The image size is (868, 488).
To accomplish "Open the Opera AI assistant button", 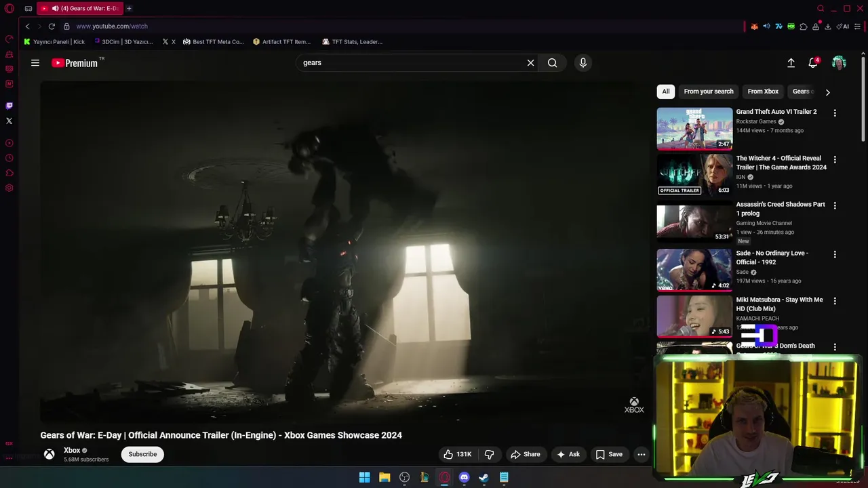I will tap(843, 26).
